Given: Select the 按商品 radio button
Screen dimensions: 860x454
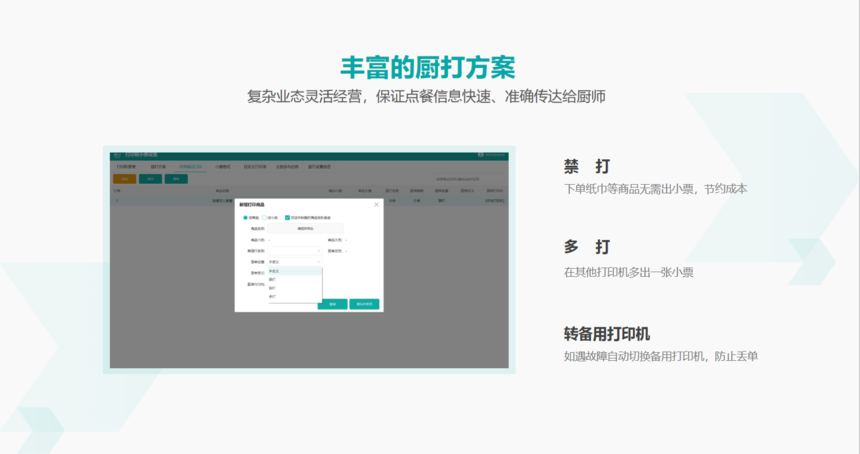Looking at the screenshot, I should pyautogui.click(x=245, y=218).
